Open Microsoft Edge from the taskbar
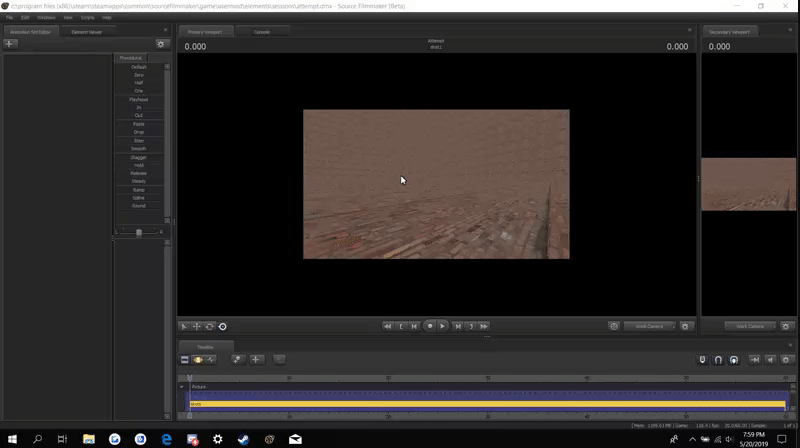This screenshot has width=800, height=448. coord(166,439)
